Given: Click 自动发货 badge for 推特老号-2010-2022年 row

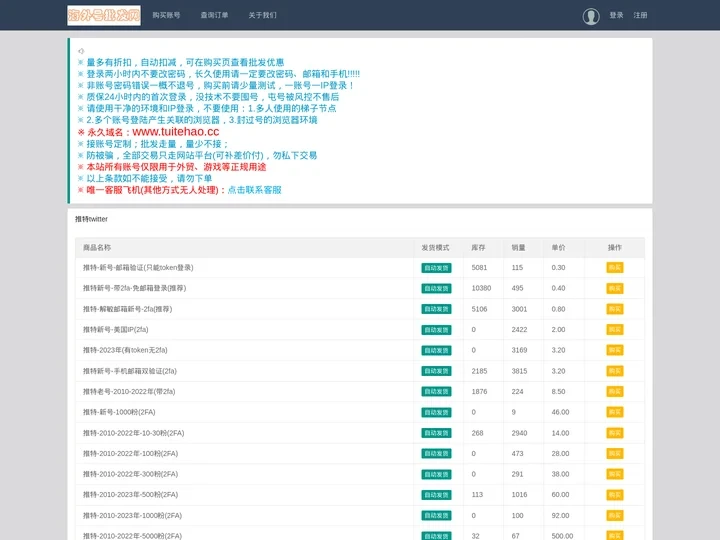Looking at the screenshot, I should [x=436, y=392].
